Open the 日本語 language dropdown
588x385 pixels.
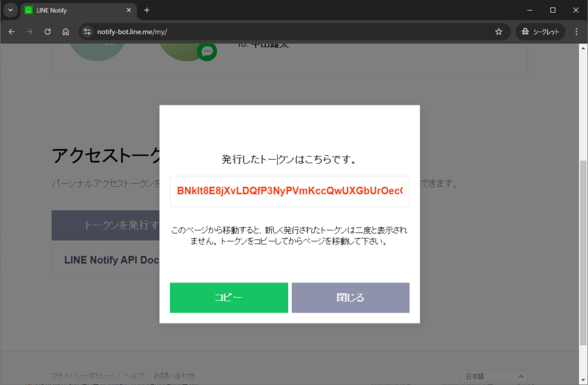[x=494, y=376]
